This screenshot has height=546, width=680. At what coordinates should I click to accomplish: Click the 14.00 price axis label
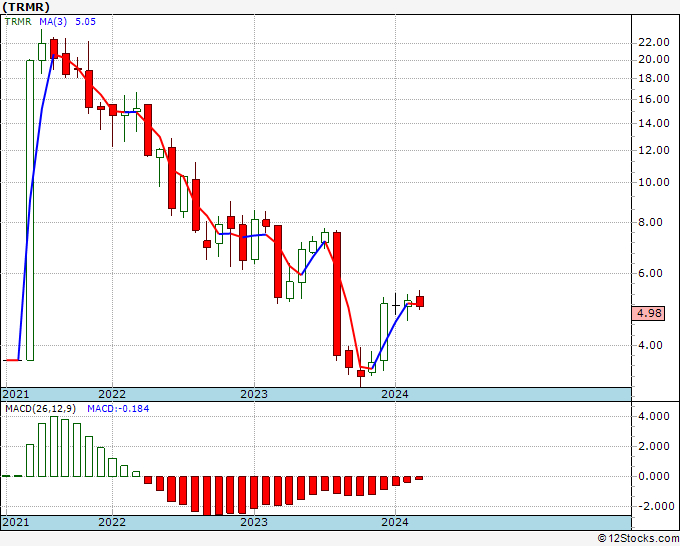point(654,123)
